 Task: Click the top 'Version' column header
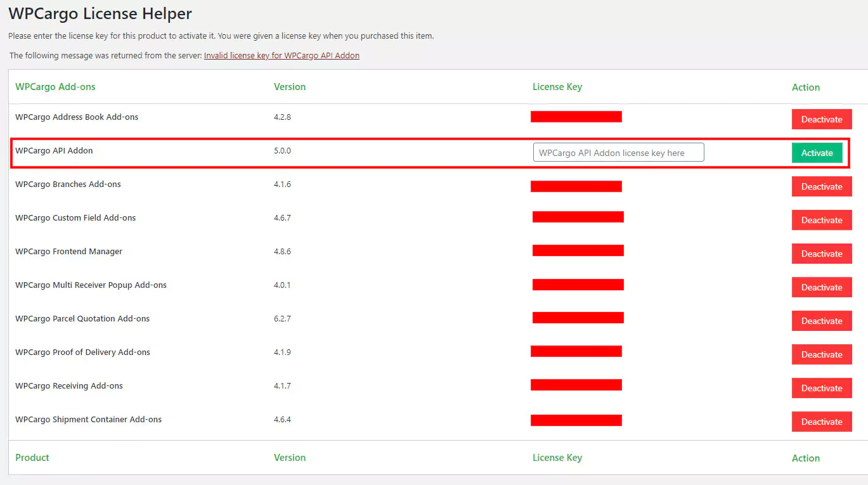pyautogui.click(x=290, y=87)
